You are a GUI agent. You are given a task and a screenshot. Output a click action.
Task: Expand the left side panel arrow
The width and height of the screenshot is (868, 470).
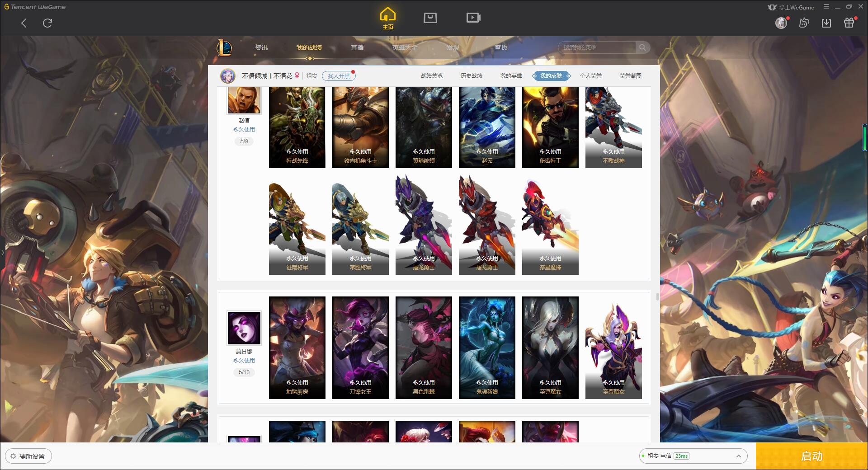(2, 252)
